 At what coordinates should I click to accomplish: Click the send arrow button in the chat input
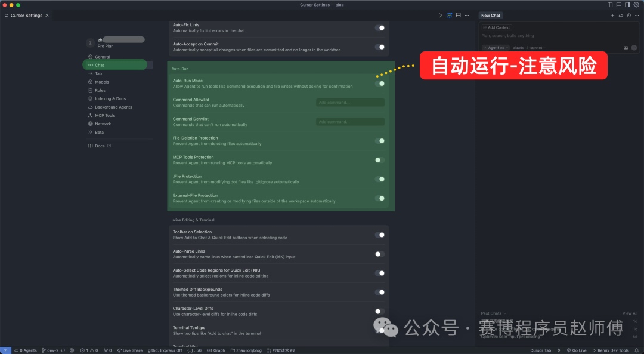coord(634,48)
